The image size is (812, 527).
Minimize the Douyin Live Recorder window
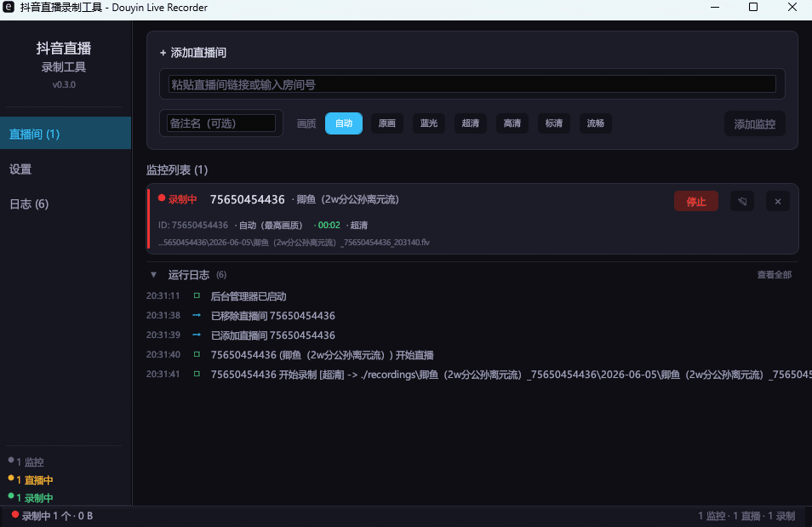click(x=715, y=8)
